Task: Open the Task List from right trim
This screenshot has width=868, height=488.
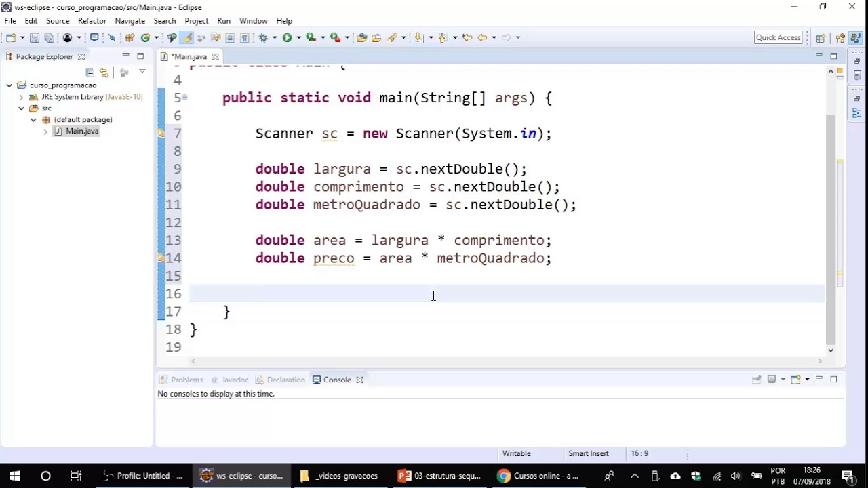Action: point(857,75)
